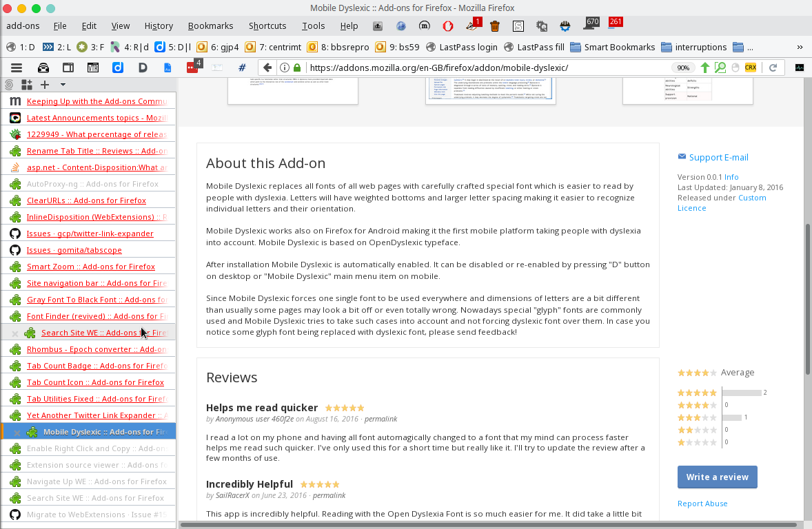Open the Edit menu
Image resolution: width=812 pixels, height=529 pixels.
point(89,26)
